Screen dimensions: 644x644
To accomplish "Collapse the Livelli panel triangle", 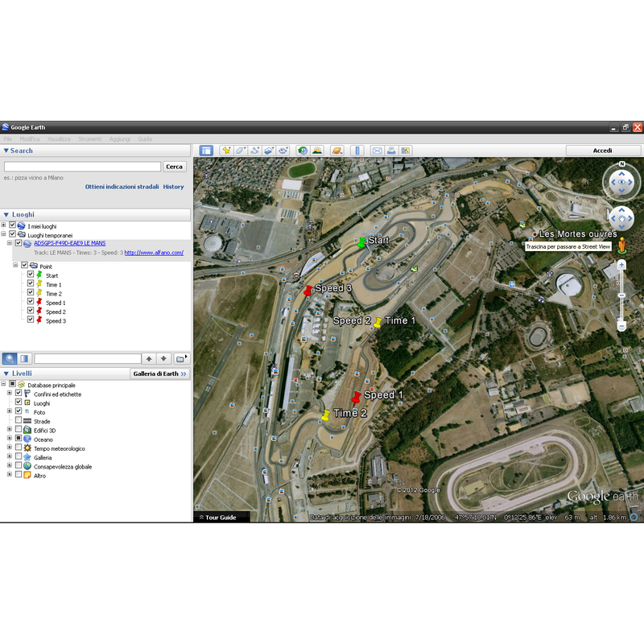I will tap(6, 374).
